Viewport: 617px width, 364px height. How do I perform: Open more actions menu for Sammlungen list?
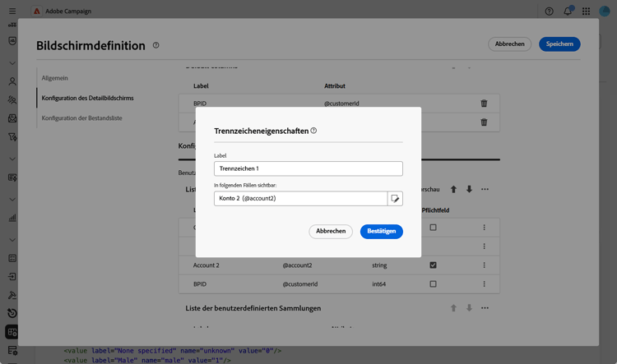coord(485,308)
